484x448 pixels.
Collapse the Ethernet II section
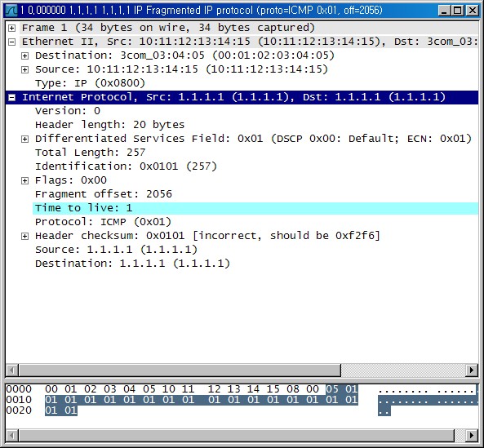[x=11, y=42]
